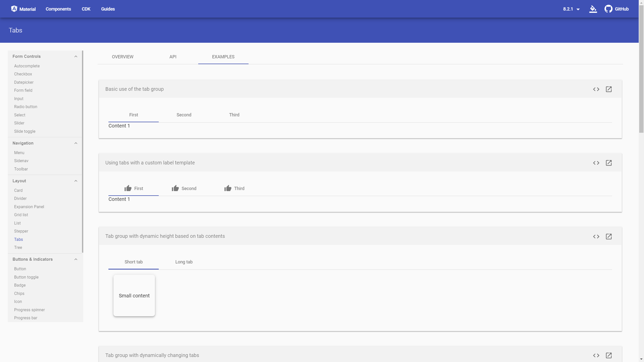
Task: Navigate to the Datepicker page
Action: 24,82
